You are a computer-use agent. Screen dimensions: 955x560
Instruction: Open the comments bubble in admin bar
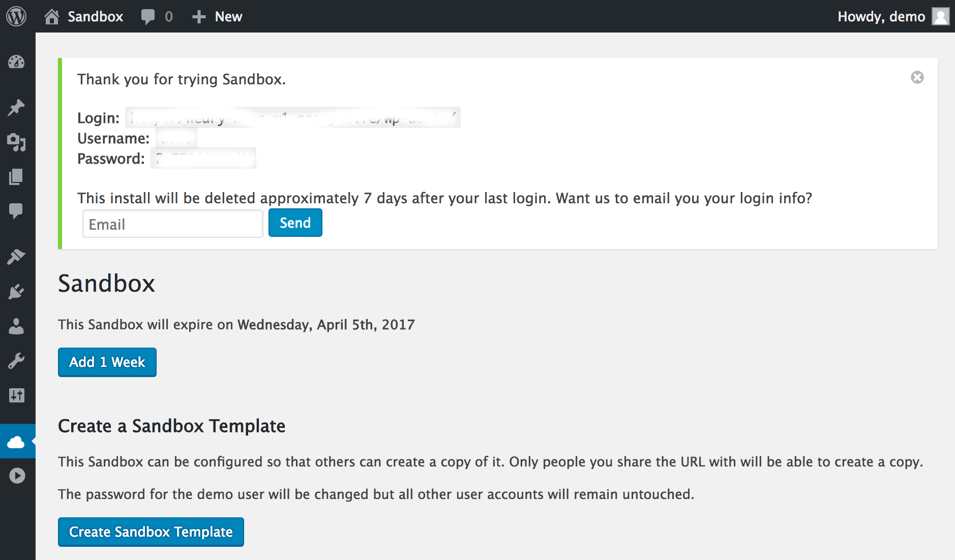[x=148, y=17]
